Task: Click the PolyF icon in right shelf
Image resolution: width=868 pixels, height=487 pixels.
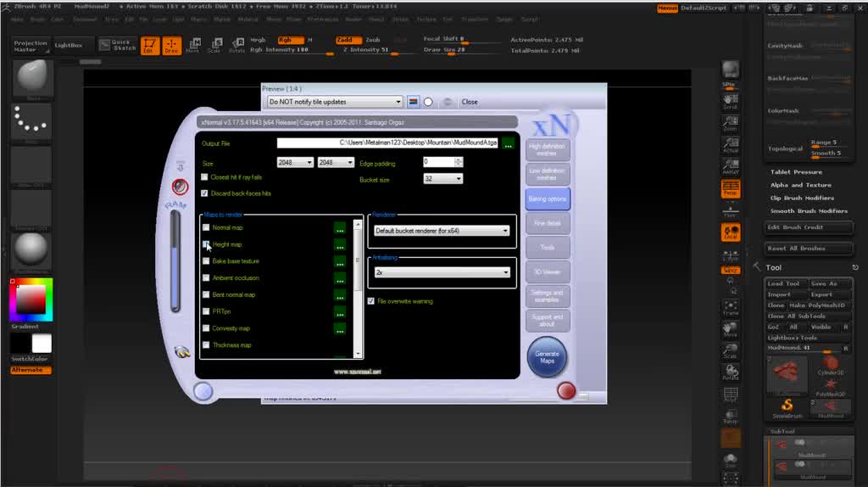Action: 730,395
